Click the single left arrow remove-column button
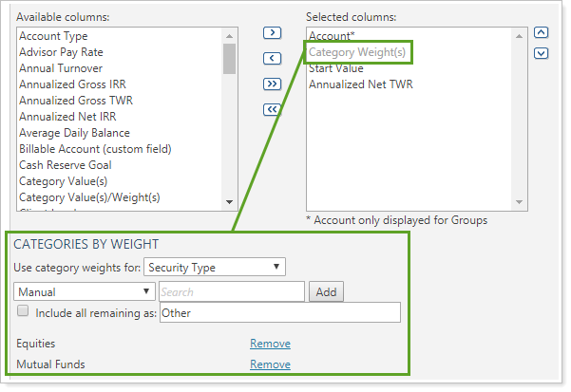The width and height of the screenshot is (571, 392). click(272, 58)
